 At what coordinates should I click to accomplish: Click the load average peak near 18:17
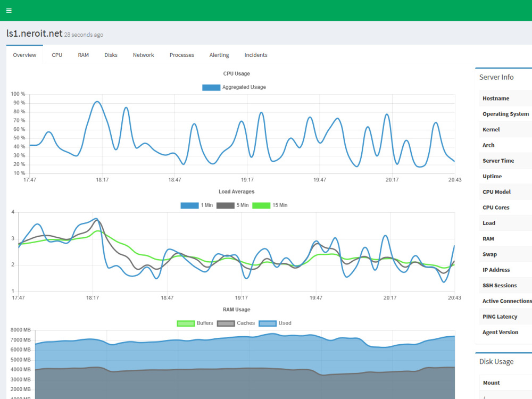pos(96,219)
